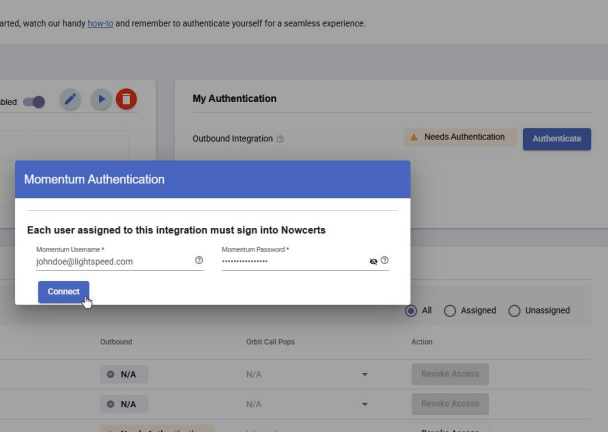Click the play run icon
This screenshot has height=432, width=608.
(101, 99)
